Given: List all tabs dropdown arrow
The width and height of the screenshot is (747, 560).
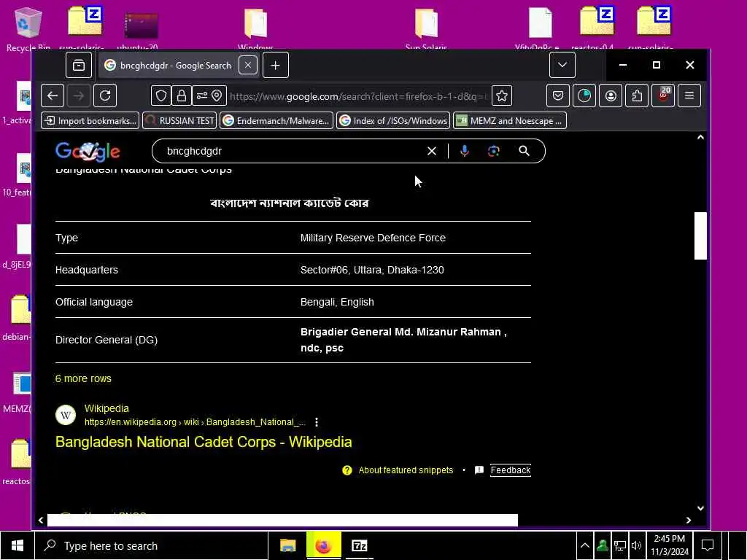Looking at the screenshot, I should pyautogui.click(x=562, y=65).
